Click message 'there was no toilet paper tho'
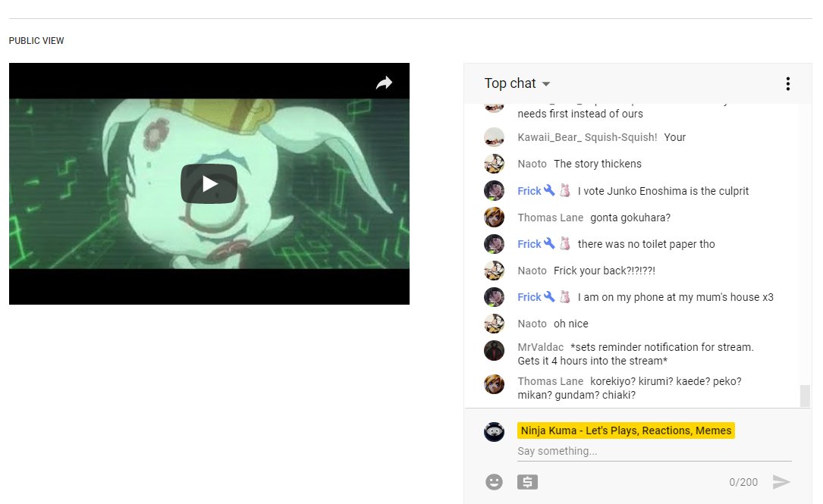Screen dimensions: 823x504 coord(646,244)
